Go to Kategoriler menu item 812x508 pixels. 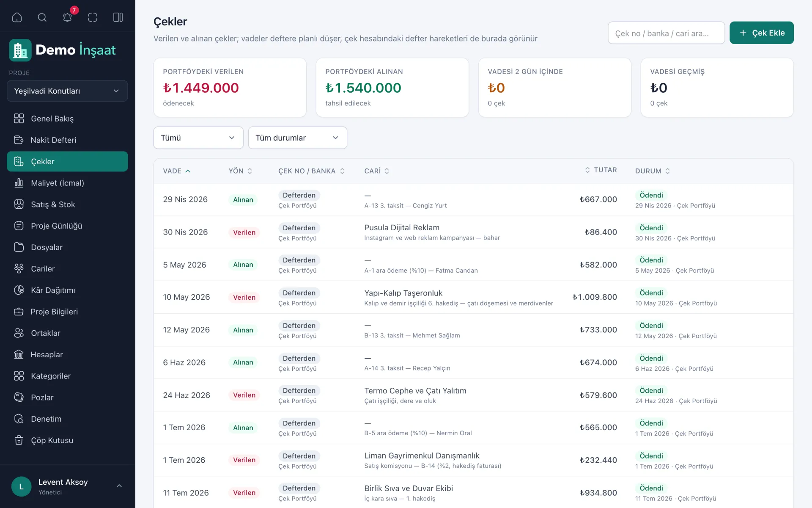point(67,376)
